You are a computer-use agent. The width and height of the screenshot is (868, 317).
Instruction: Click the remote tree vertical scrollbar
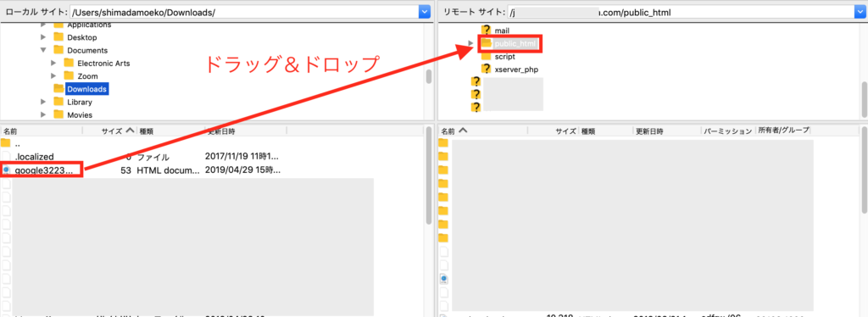coord(864,99)
